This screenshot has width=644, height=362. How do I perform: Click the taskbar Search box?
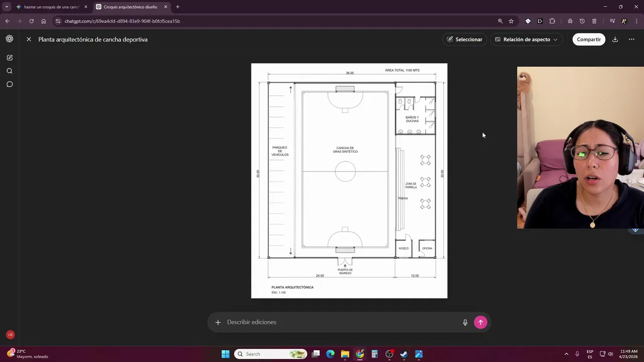[x=271, y=354]
